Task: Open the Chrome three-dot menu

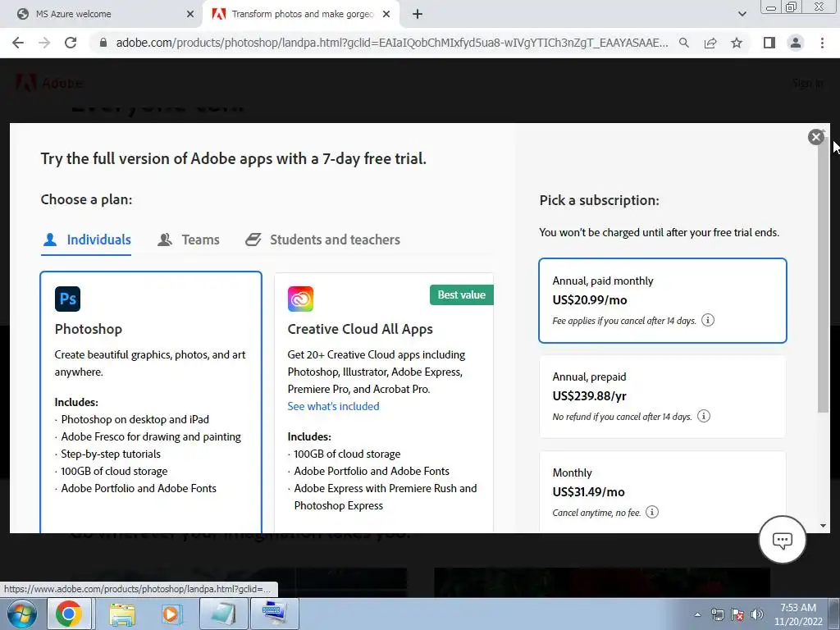Action: [x=822, y=43]
